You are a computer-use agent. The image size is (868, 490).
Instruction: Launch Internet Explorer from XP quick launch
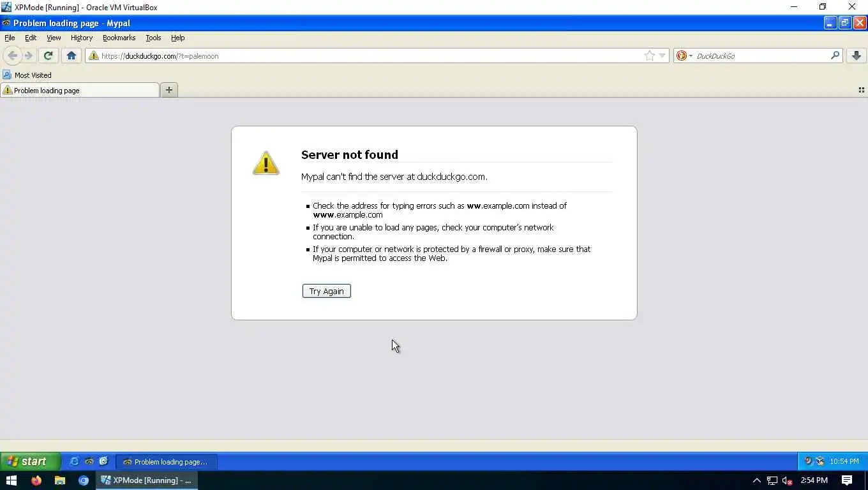click(74, 461)
